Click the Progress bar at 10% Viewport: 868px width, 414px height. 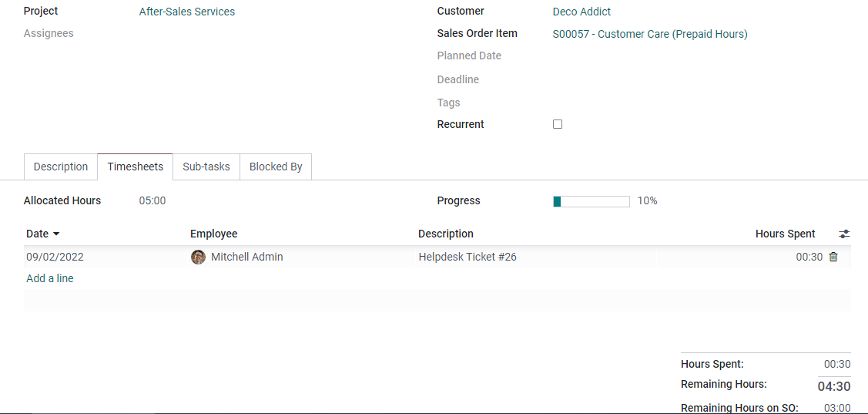tap(592, 202)
